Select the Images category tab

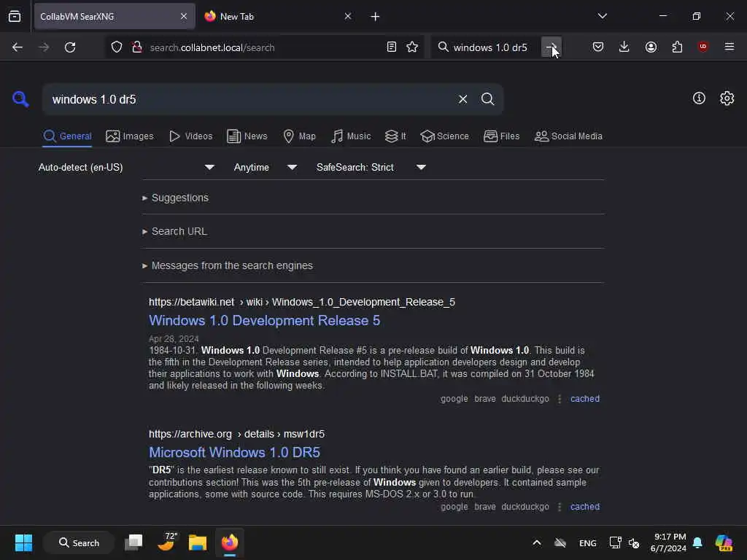point(130,136)
